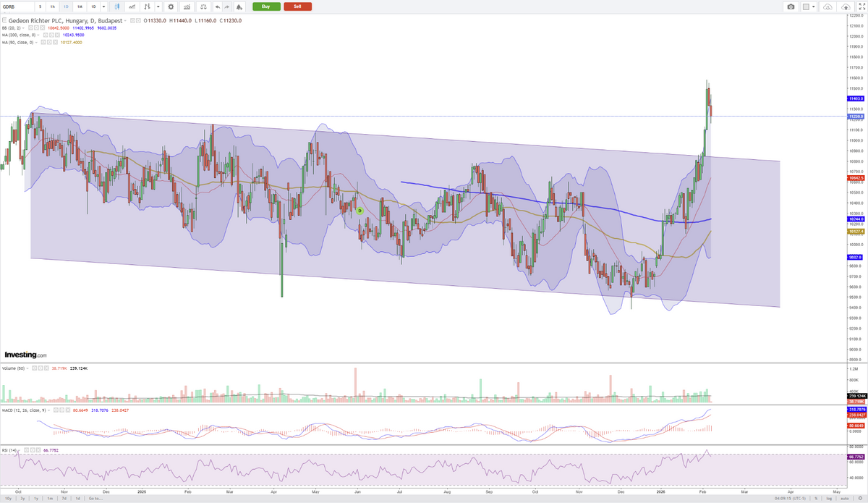The height and width of the screenshot is (503, 868).
Task: Expand the time interval dropdown arrow
Action: [103, 7]
